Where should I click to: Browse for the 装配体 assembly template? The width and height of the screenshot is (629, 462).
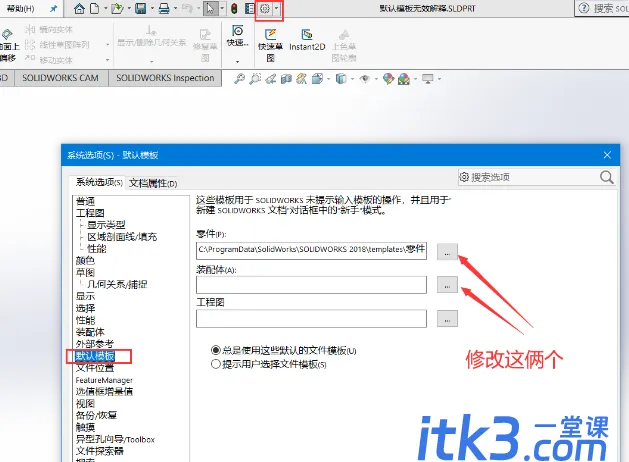click(x=447, y=285)
